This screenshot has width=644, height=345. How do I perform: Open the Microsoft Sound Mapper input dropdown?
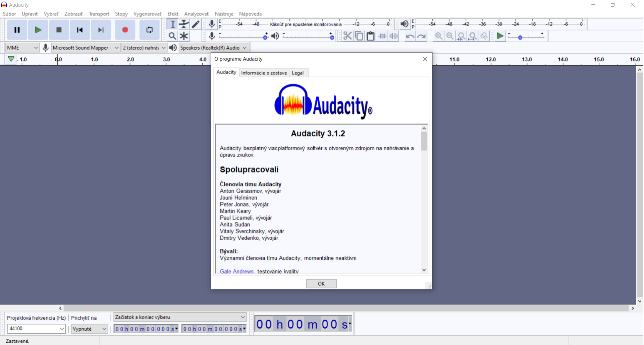86,48
